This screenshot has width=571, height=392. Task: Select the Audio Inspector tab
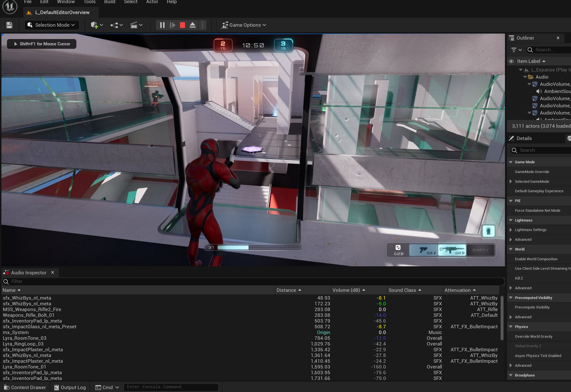pyautogui.click(x=28, y=273)
